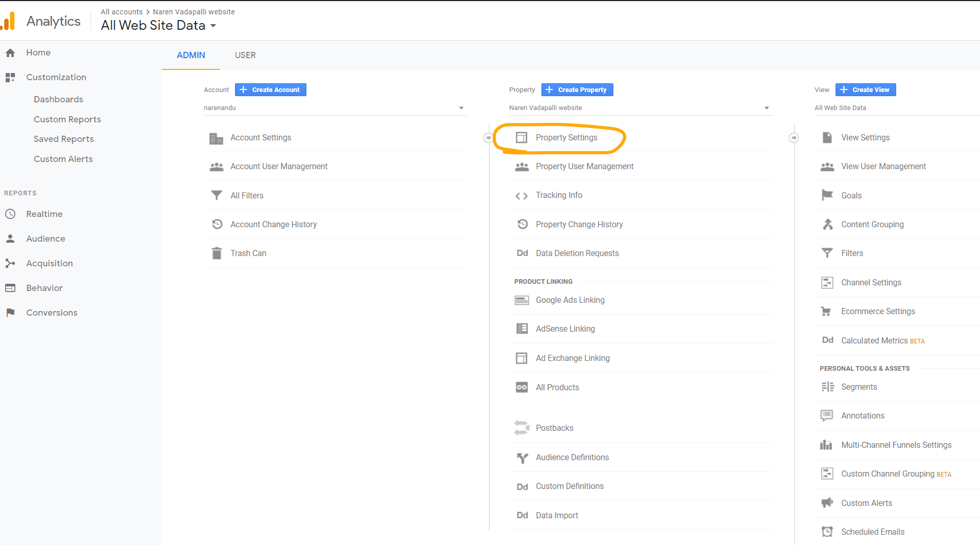Screen dimensions: 980x545
Task: Open Custom Alerts in sidebar
Action: (x=63, y=159)
